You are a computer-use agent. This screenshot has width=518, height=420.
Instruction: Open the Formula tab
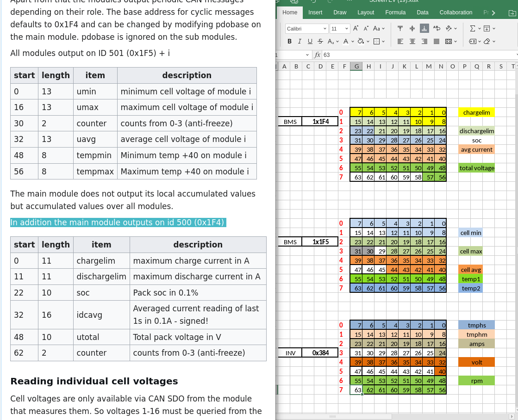click(x=395, y=12)
